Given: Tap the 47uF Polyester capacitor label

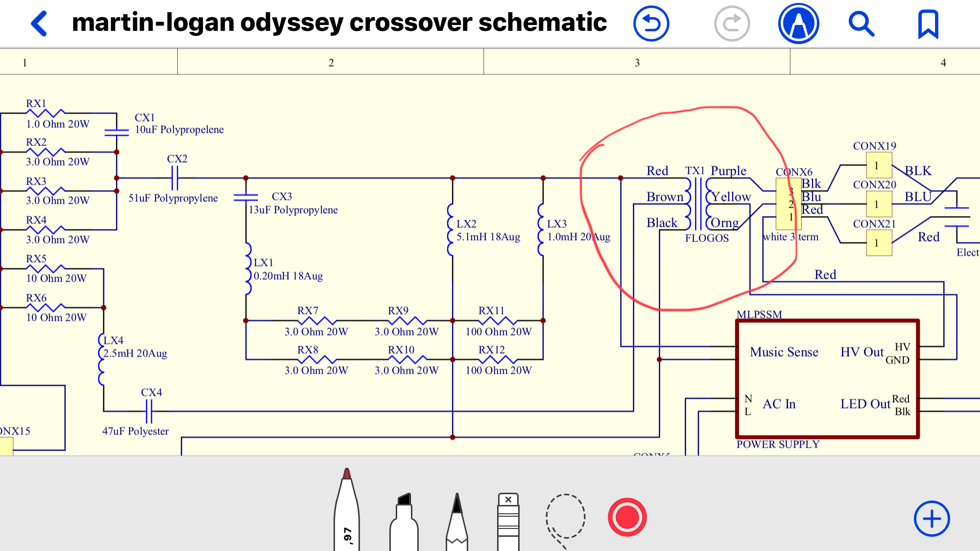Looking at the screenshot, I should point(135,431).
